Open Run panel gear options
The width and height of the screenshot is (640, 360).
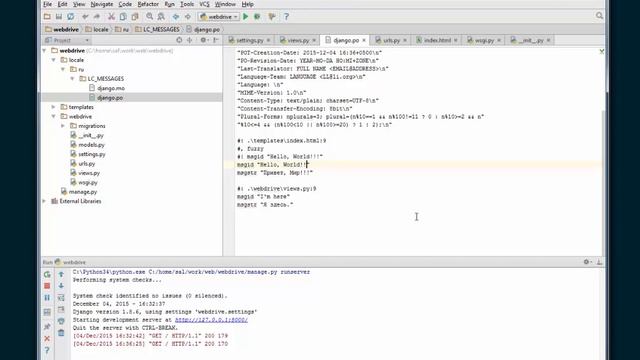click(x=587, y=262)
